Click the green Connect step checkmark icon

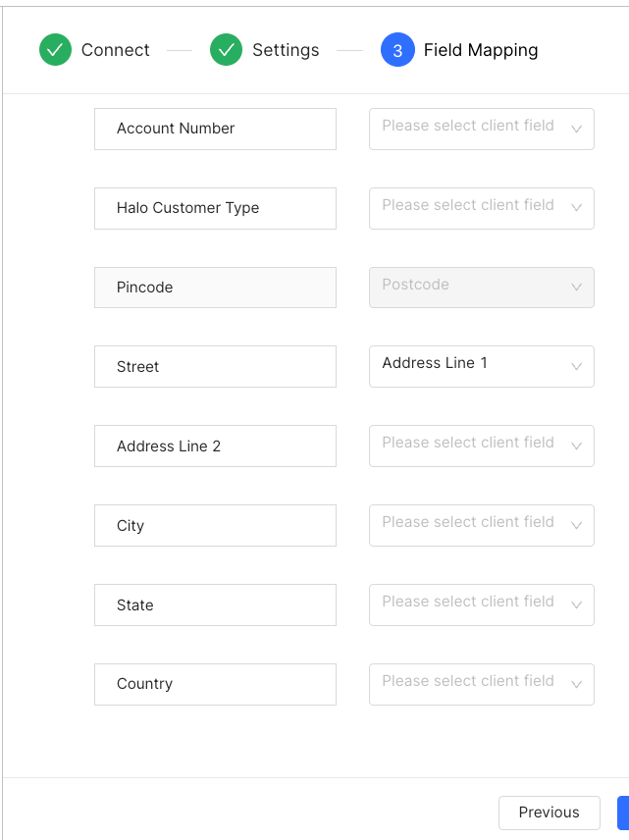tap(56, 50)
